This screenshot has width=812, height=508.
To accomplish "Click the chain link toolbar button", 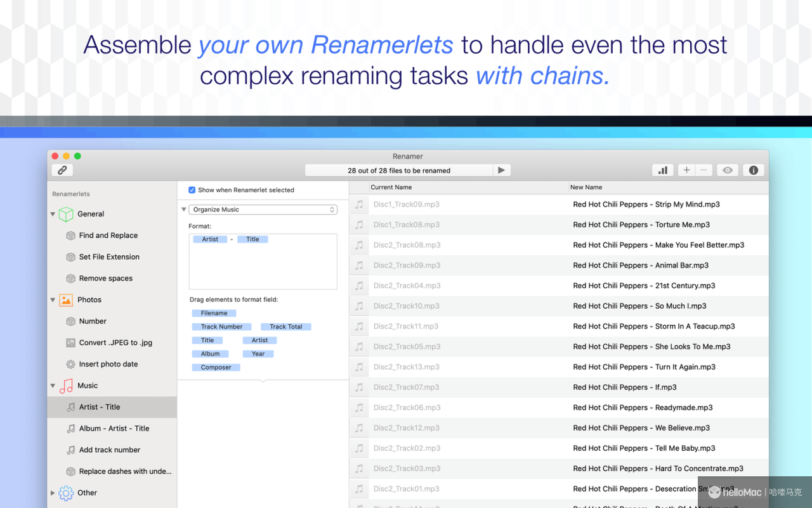I will tap(62, 170).
